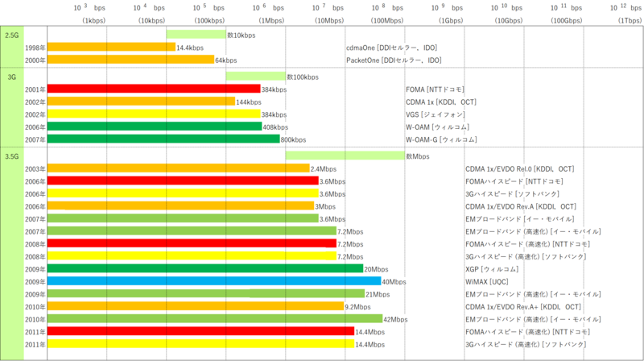Click the '3.5G' generation label
This screenshot has width=644, height=361.
tap(12, 156)
